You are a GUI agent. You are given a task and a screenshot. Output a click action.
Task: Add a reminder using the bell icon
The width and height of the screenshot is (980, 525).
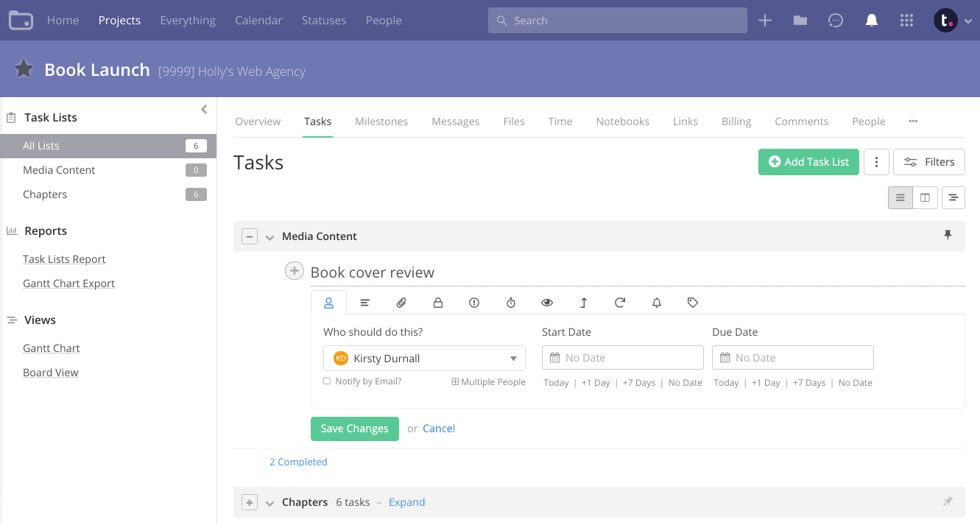(x=656, y=302)
